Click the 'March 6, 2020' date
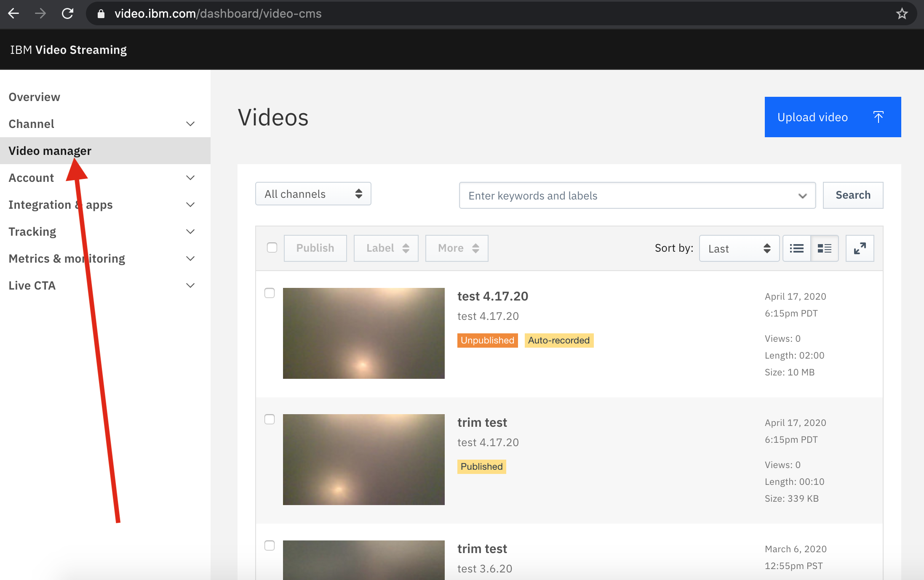 pos(796,549)
